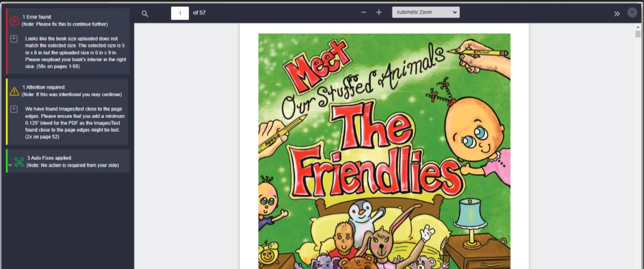
Task: Click the green wrench auto fixes icon
Action: click(x=19, y=162)
